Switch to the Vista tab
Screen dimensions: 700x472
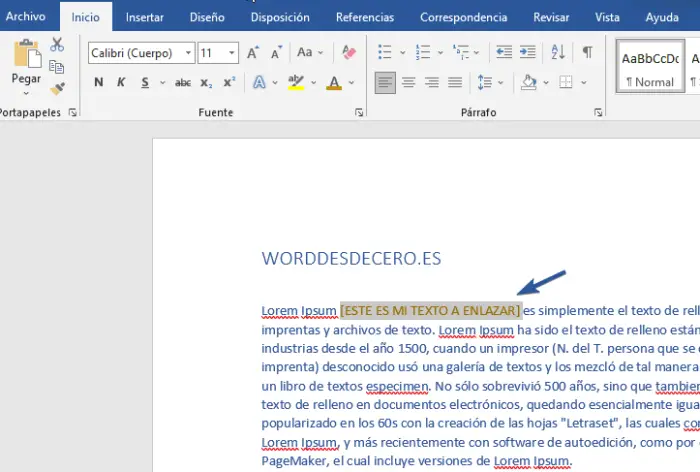click(x=607, y=17)
